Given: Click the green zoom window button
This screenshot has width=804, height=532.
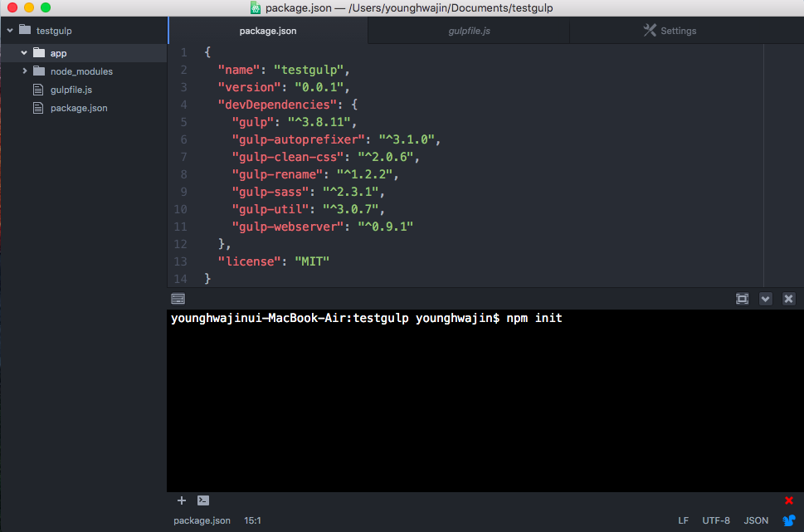Looking at the screenshot, I should 46,7.
